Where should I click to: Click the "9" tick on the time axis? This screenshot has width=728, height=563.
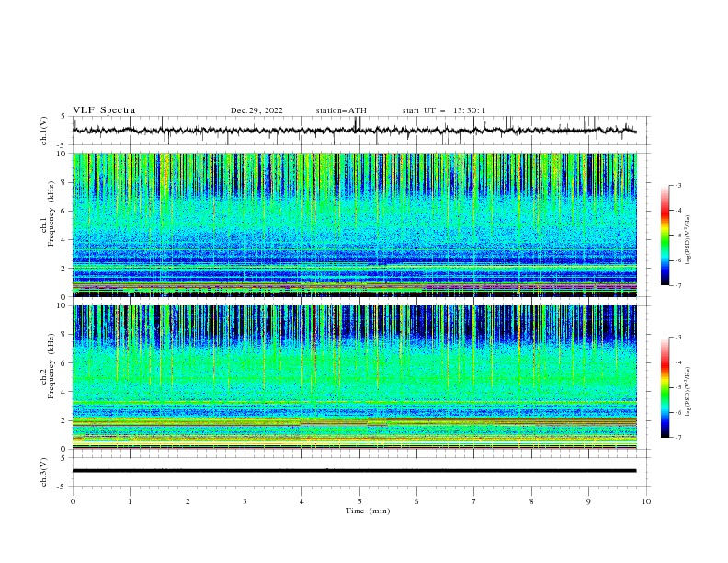[588, 501]
